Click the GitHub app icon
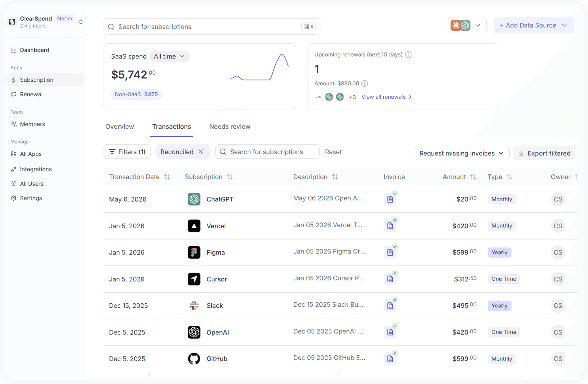This screenshot has width=588, height=384. [194, 359]
